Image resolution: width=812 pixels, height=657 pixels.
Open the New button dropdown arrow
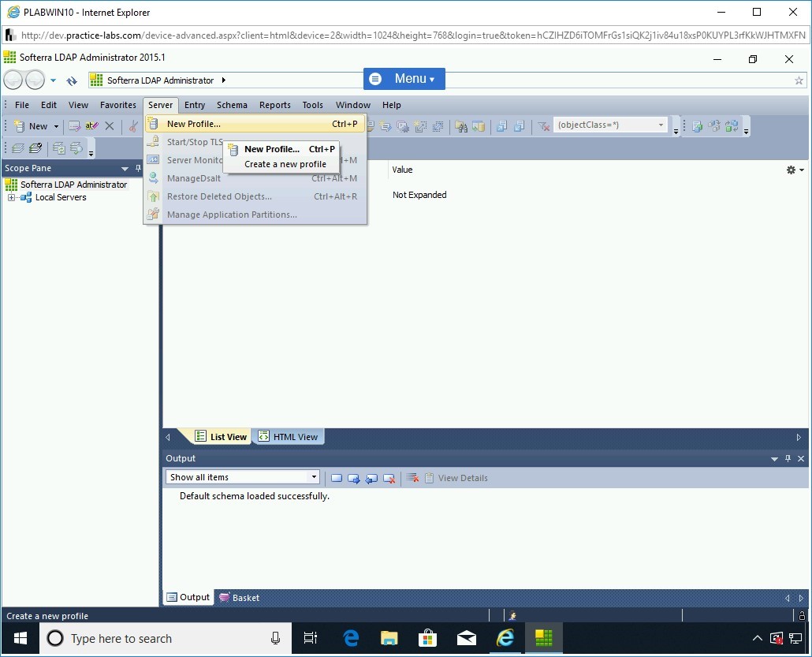[x=56, y=126]
